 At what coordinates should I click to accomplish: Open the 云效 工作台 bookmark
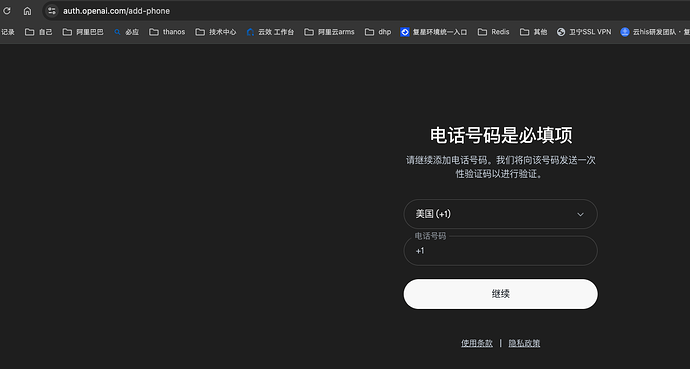[270, 32]
